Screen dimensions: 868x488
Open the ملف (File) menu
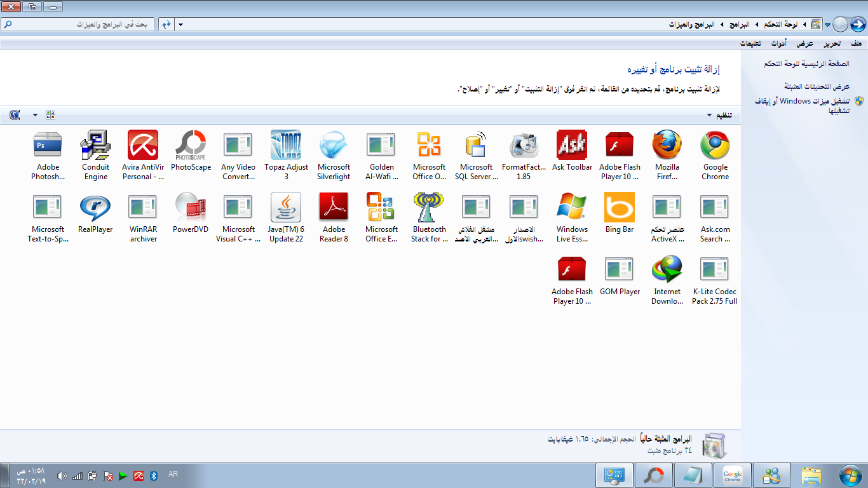(855, 43)
